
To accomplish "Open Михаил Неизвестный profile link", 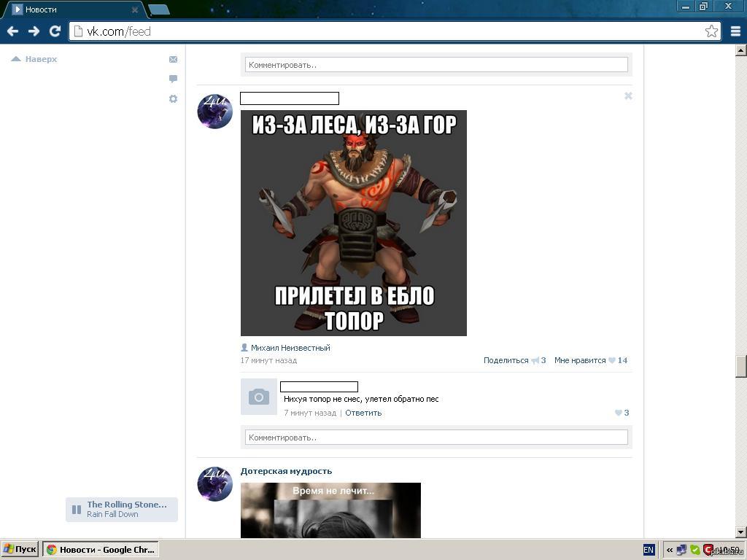I will point(290,348).
